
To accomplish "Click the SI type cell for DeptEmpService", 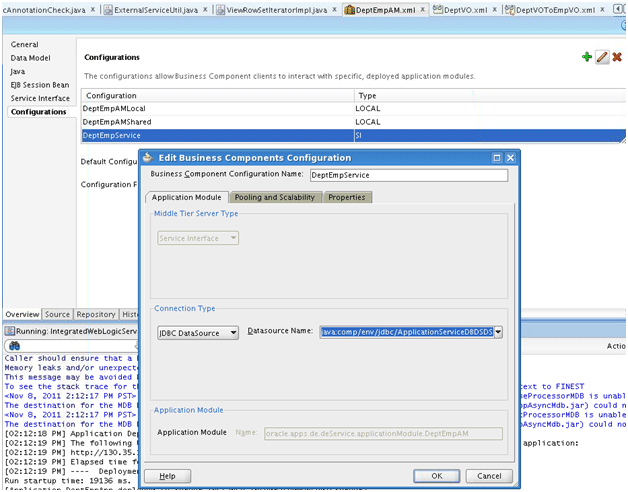I will 490,135.
